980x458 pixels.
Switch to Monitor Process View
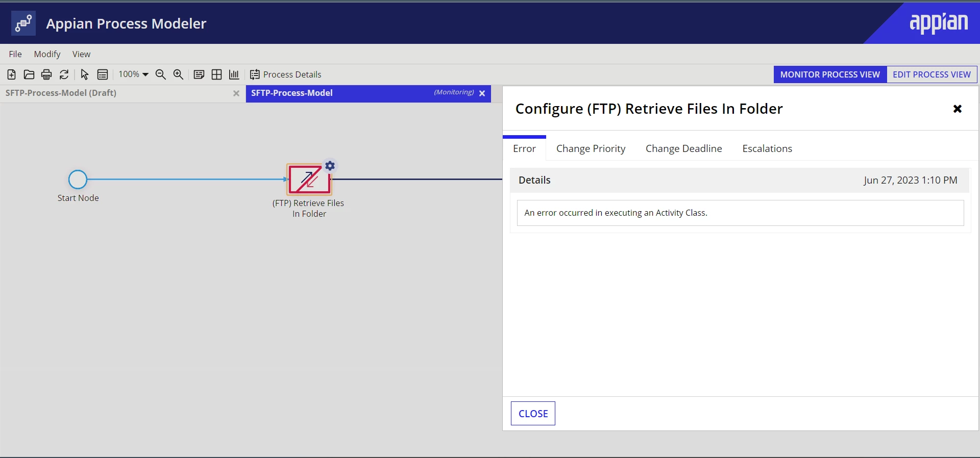(x=830, y=74)
